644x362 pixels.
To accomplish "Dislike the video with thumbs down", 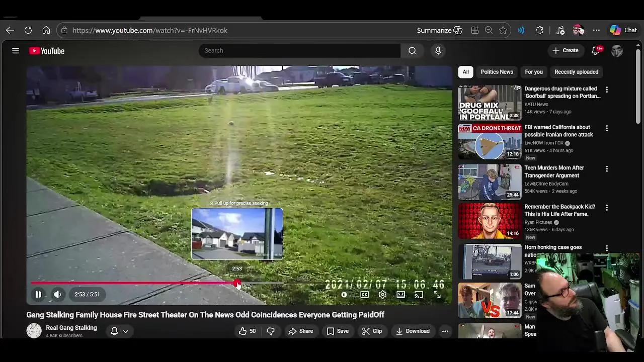I will click(271, 331).
